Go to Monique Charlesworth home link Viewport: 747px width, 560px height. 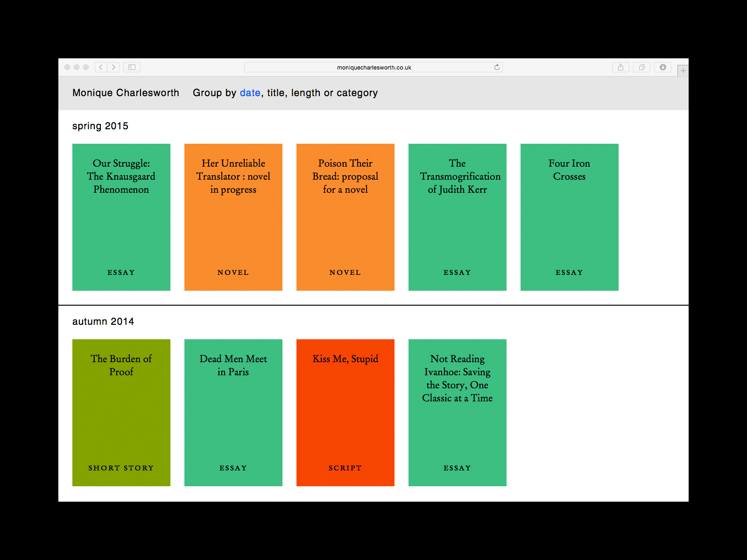(x=126, y=93)
